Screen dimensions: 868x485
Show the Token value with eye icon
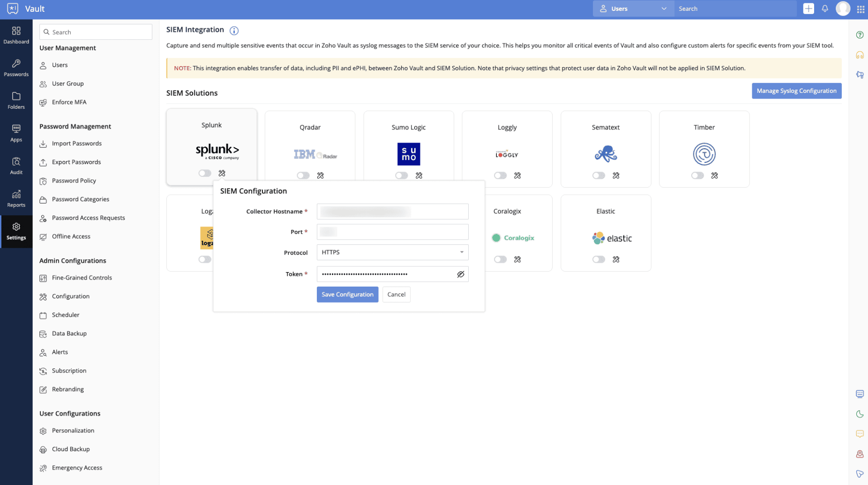(461, 274)
